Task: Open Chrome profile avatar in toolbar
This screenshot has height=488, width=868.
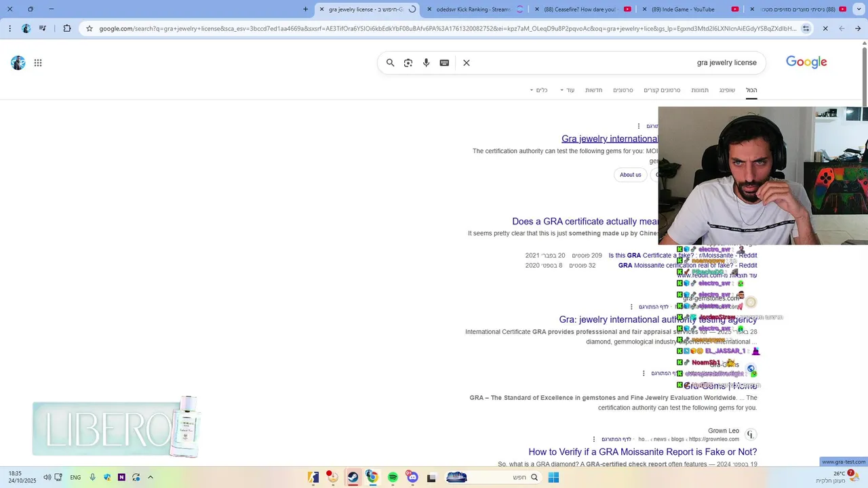Action: pos(26,28)
